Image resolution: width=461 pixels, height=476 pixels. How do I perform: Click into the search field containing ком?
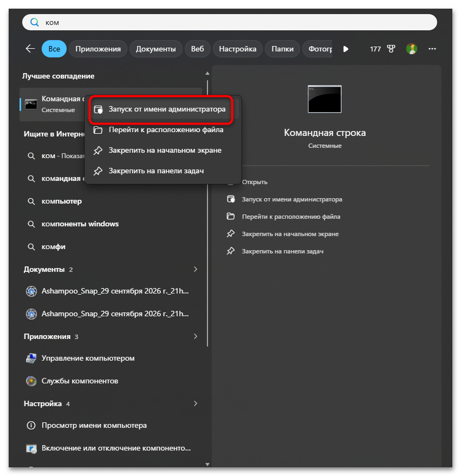coord(230,22)
